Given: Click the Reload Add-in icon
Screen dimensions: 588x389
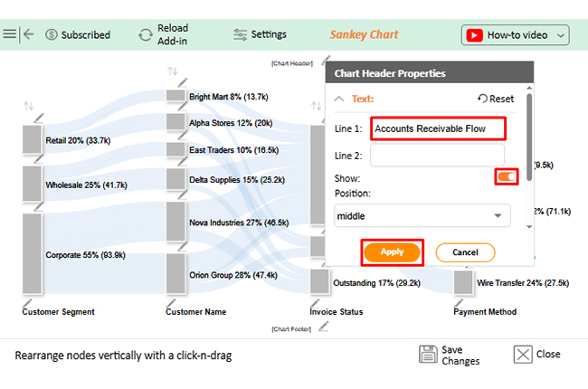Looking at the screenshot, I should [145, 35].
